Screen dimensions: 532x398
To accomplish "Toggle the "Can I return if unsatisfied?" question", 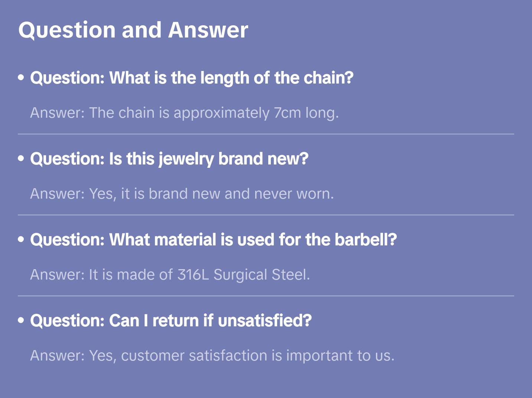I will (x=171, y=321).
